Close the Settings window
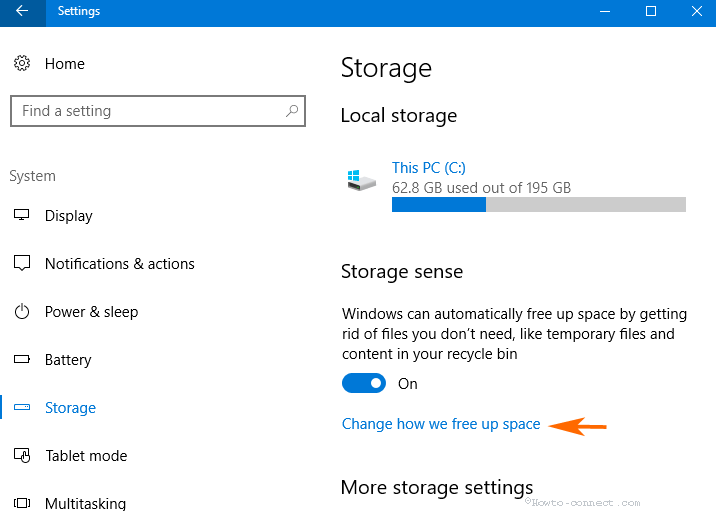 (696, 11)
